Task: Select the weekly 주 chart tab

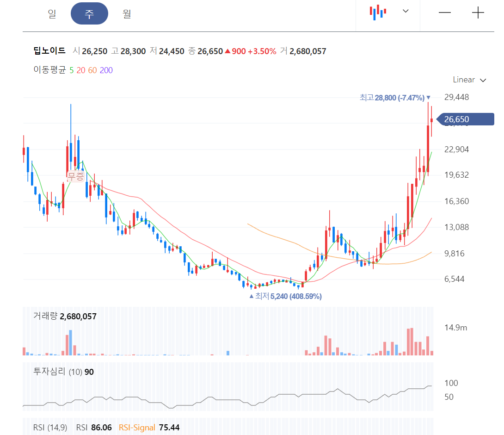Action: (x=89, y=13)
